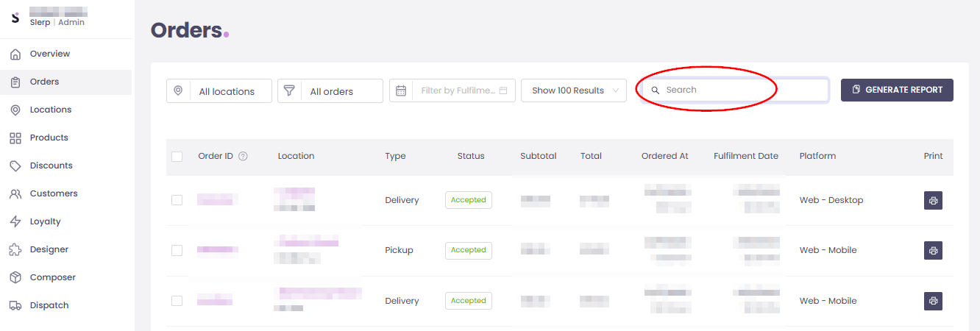Click the help icon beside Order ID

(x=243, y=156)
